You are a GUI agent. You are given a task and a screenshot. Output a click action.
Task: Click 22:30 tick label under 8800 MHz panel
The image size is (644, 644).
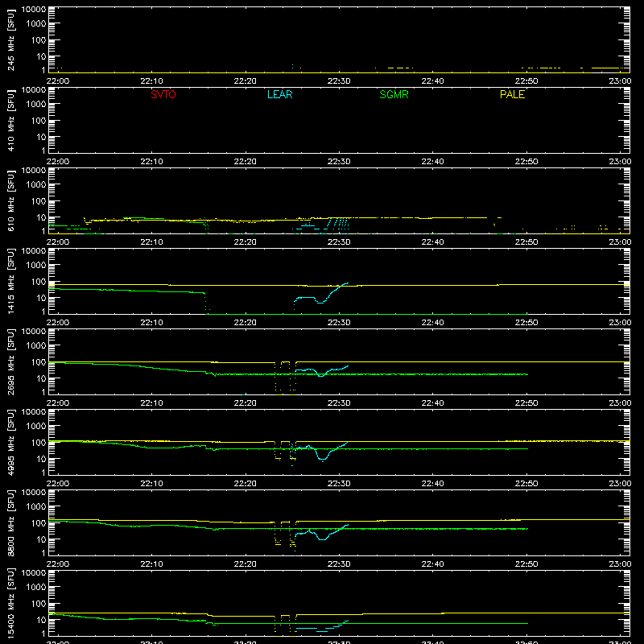point(339,564)
